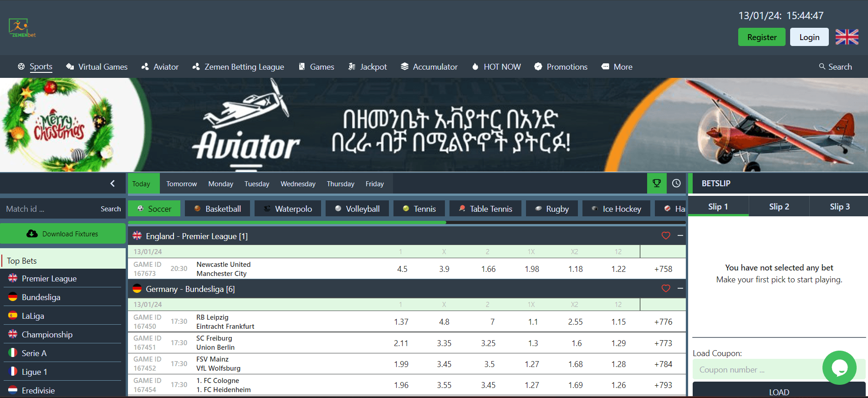Select the Friday tab
Image resolution: width=868 pixels, height=398 pixels.
(375, 184)
